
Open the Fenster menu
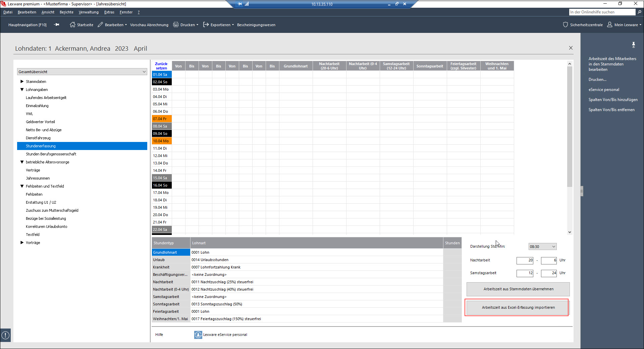pyautogui.click(x=126, y=12)
